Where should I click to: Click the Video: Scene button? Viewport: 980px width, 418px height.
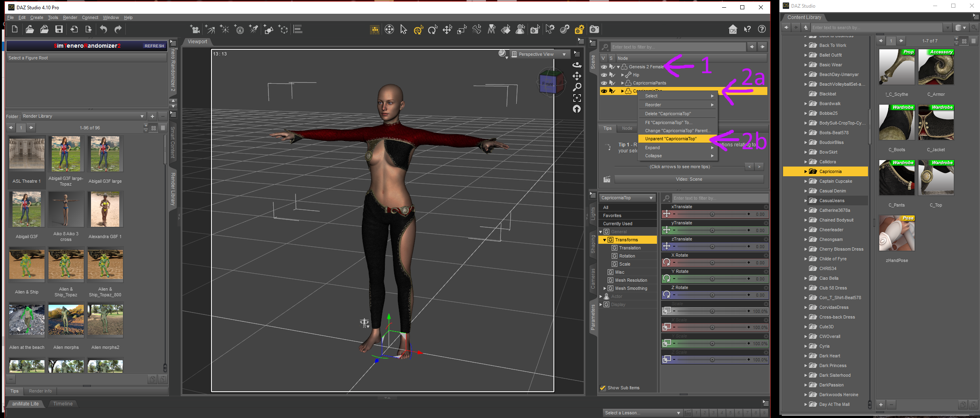689,179
